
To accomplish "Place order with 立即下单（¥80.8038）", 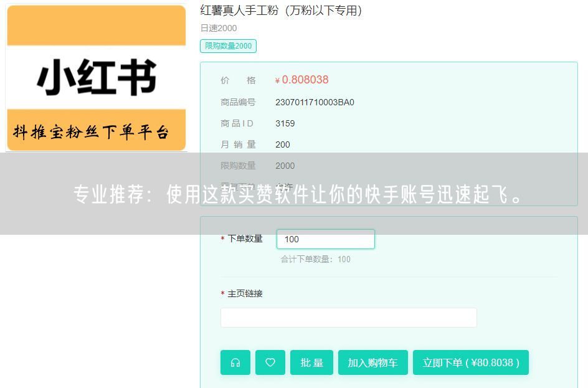I will pos(470,362).
